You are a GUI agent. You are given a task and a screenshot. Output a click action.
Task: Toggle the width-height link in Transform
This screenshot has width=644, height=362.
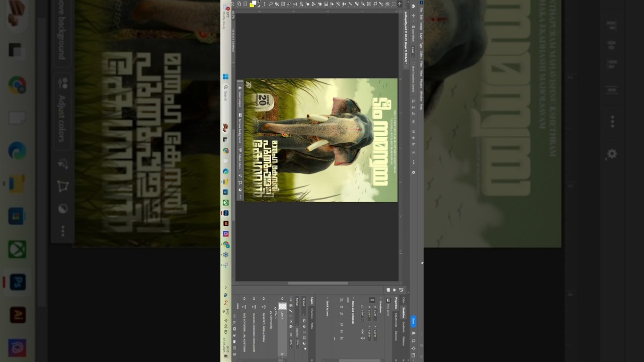(372, 300)
